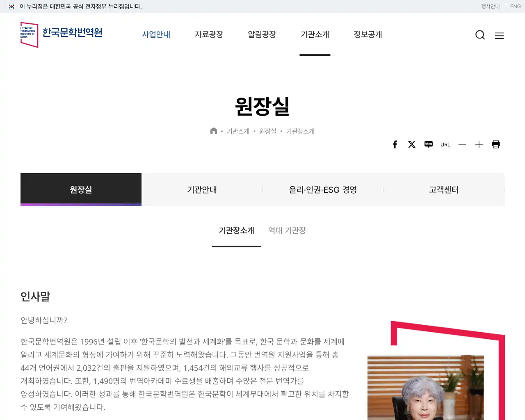View the 역대 기관장 sub-tab

coord(287,231)
